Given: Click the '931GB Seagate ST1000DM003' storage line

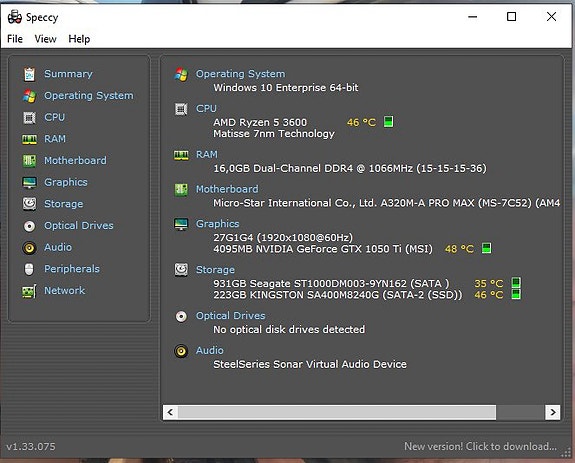Looking at the screenshot, I should (x=331, y=283).
